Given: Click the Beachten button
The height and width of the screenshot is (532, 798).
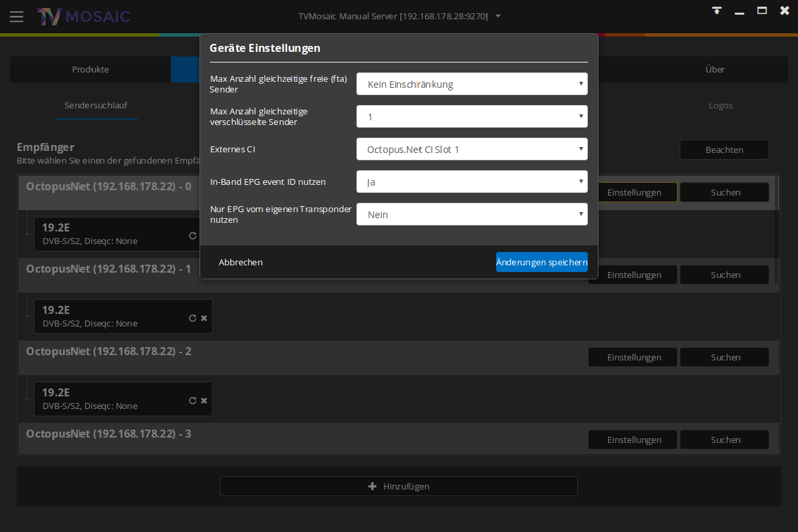Looking at the screenshot, I should point(724,150).
